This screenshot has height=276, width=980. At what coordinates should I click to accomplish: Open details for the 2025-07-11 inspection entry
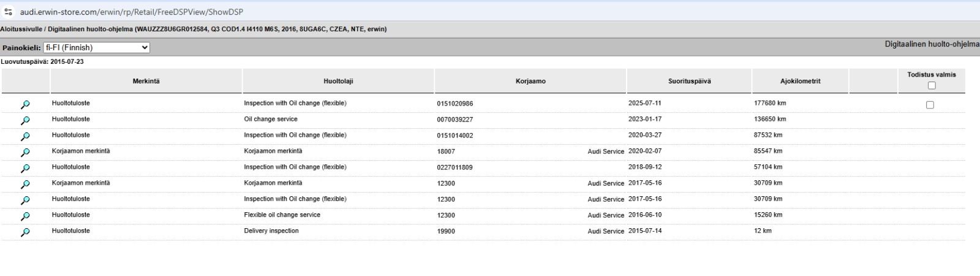coord(25,105)
